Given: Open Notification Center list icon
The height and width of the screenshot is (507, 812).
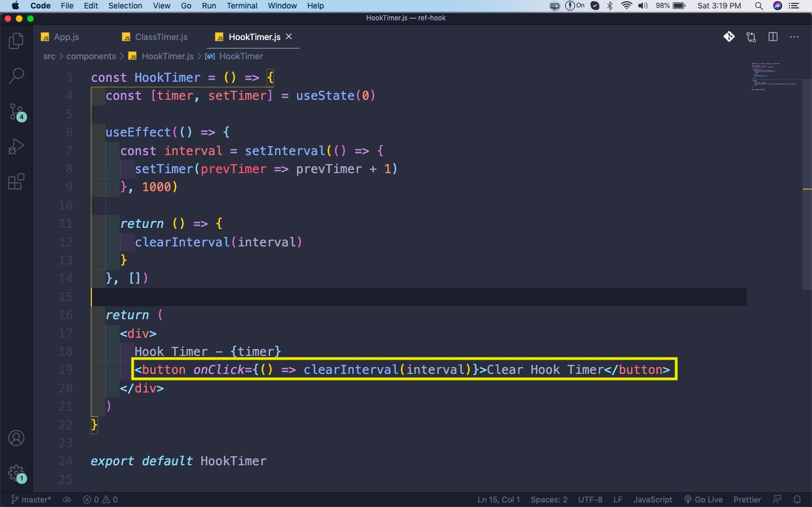Looking at the screenshot, I should (795, 6).
